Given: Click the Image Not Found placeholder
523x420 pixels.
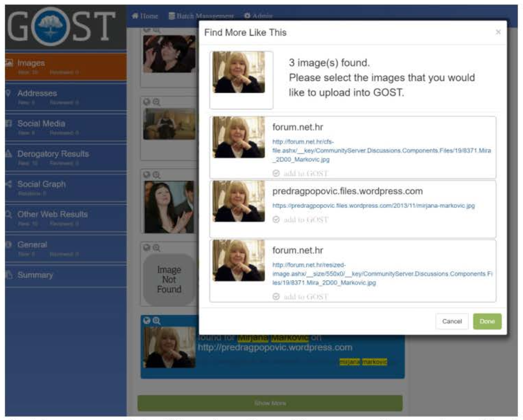Looking at the screenshot, I should [170, 280].
